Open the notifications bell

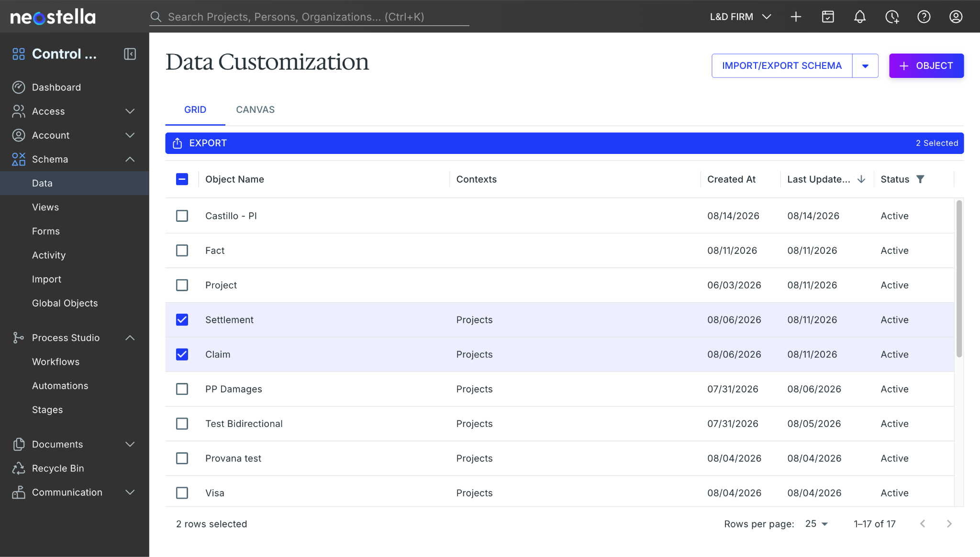coord(859,17)
